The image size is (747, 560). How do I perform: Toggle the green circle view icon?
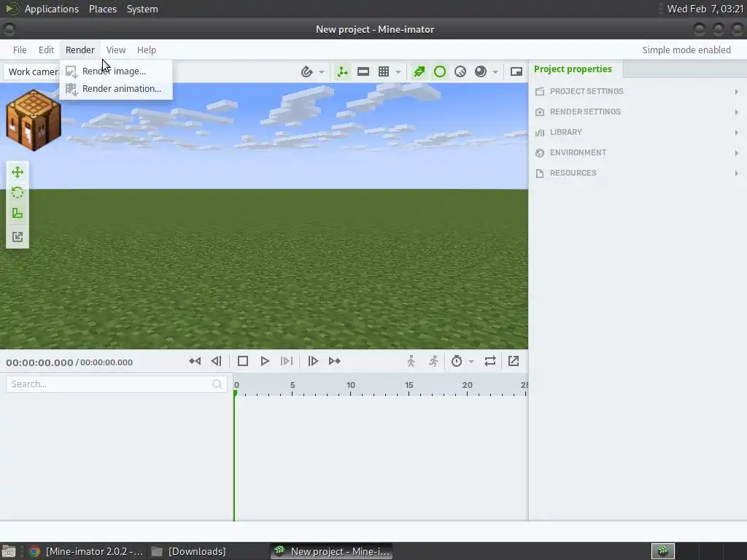coord(440,71)
